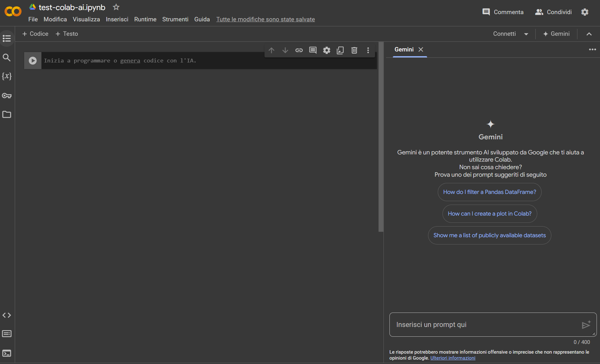
Task: Open the secrets key icon
Action: click(x=7, y=95)
